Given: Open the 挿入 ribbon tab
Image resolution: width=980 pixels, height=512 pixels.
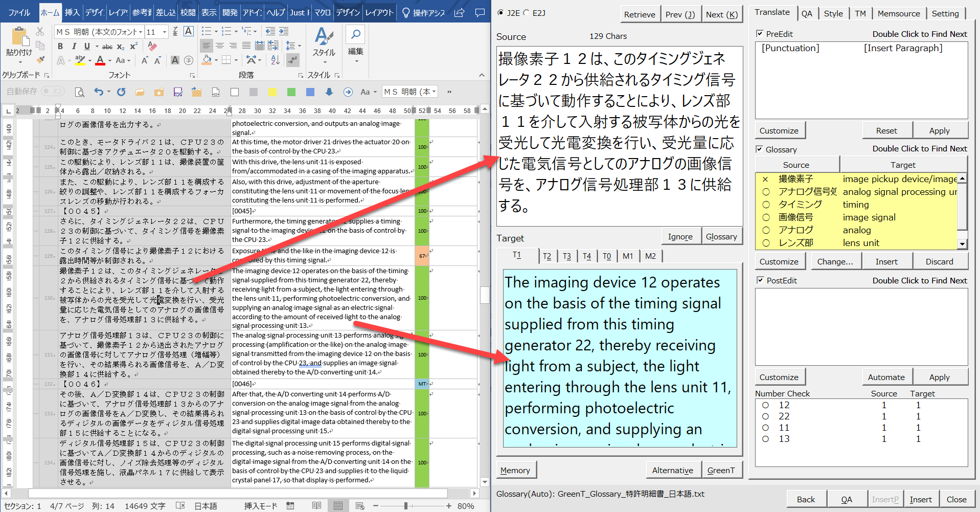Looking at the screenshot, I should [x=72, y=13].
